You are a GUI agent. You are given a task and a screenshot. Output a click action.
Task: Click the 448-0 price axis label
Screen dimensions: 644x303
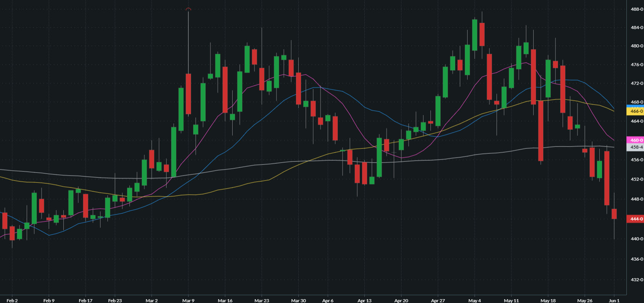pyautogui.click(x=637, y=199)
